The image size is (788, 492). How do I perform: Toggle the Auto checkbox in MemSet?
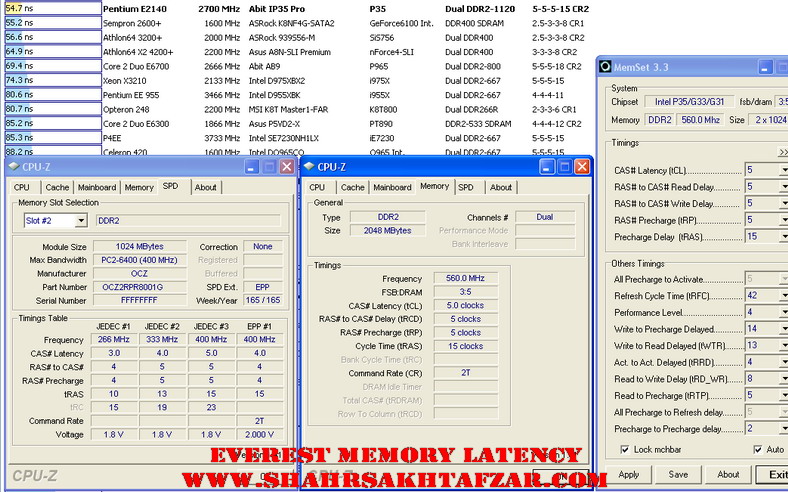(x=758, y=449)
